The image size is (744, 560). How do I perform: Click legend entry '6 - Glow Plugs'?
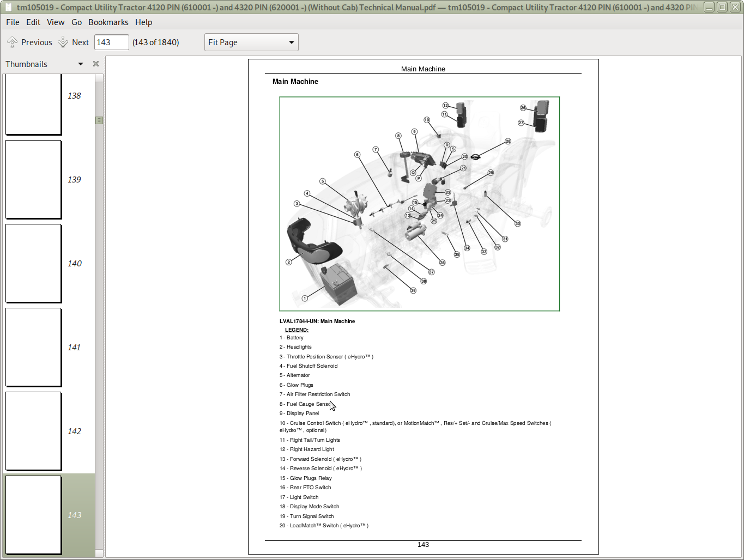[x=297, y=385]
